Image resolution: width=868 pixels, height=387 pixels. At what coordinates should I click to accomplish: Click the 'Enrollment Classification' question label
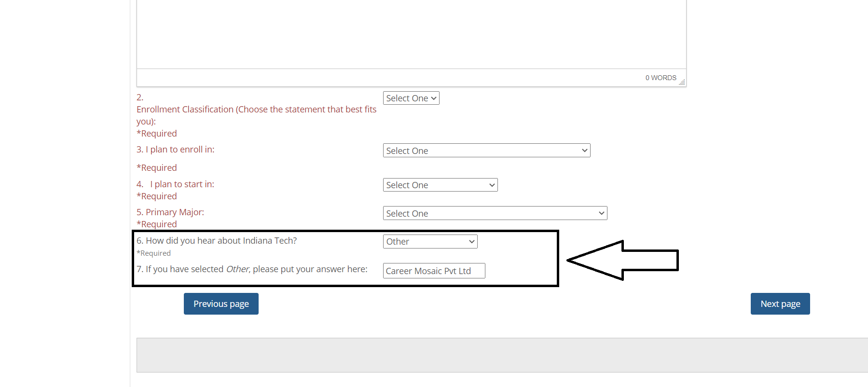click(x=256, y=115)
